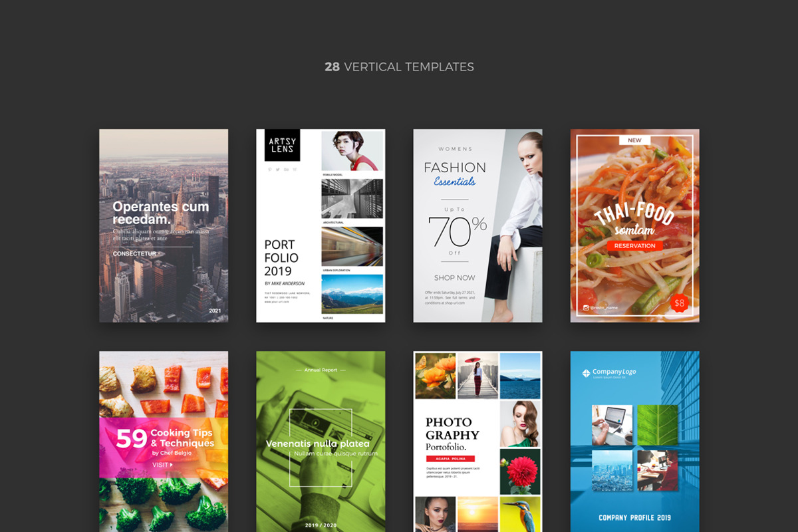Screen dimensions: 798x532
Task: Select the Architectural black-and-white building photo
Action: point(352,199)
